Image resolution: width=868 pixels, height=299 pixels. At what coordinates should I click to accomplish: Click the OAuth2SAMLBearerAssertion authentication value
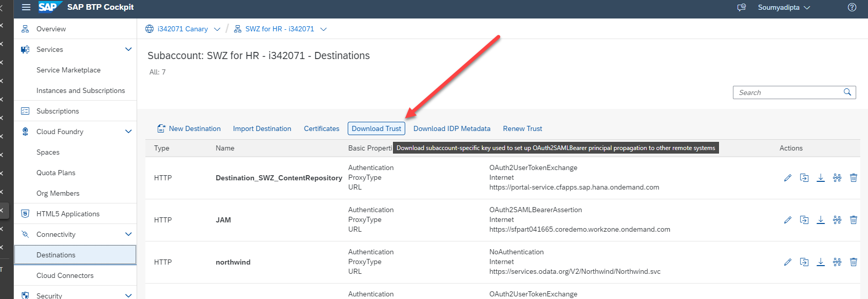(536, 210)
